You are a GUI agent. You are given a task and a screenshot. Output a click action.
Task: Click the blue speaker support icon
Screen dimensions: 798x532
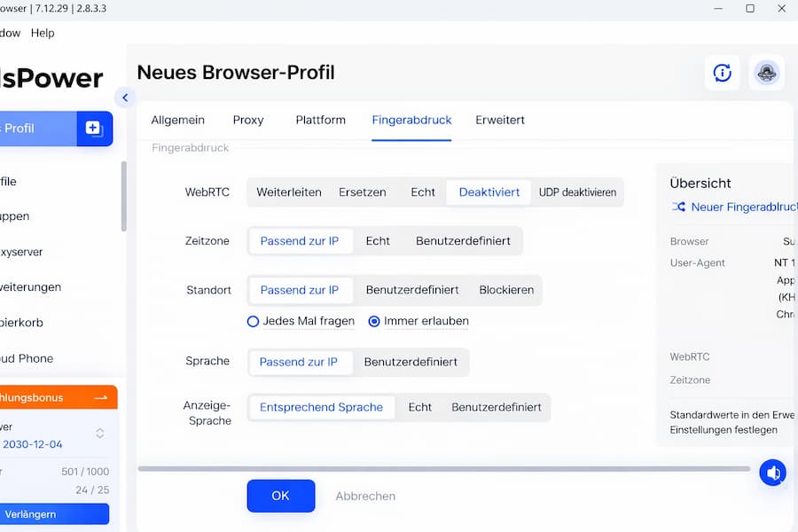point(772,473)
